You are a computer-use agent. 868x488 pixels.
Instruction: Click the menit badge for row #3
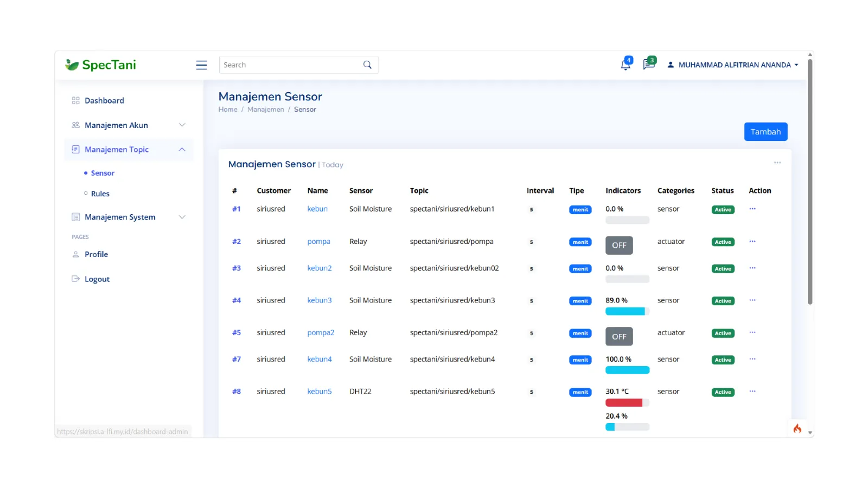pos(580,269)
